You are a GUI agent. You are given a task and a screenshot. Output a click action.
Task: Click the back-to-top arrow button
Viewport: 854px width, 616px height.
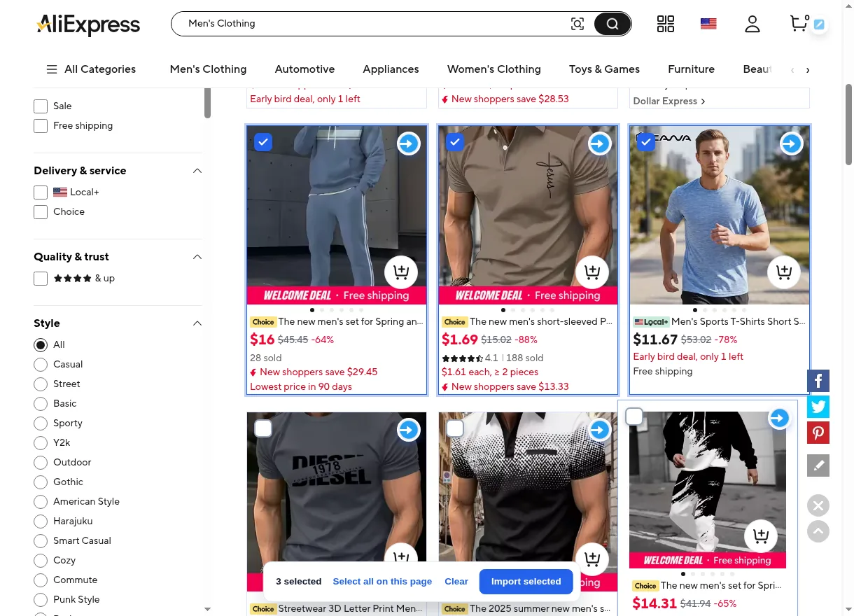pyautogui.click(x=818, y=531)
